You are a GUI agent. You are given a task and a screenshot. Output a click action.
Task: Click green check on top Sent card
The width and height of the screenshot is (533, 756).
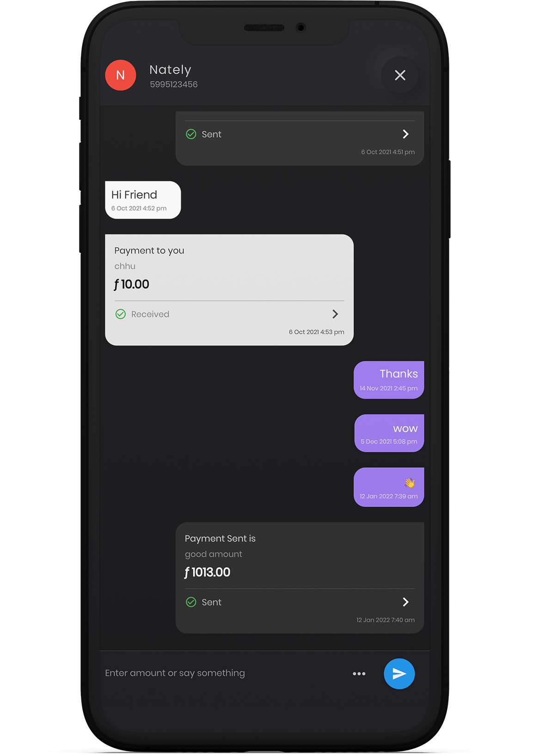coord(191,134)
